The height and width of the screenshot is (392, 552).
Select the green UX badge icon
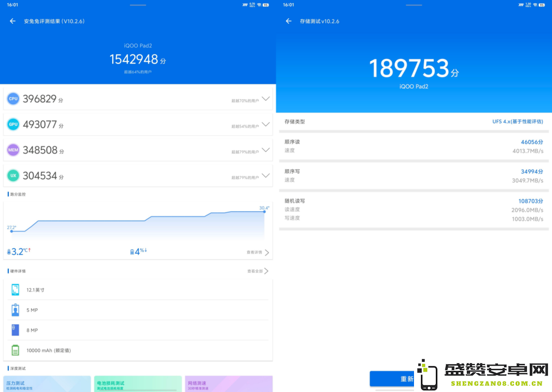coord(13,176)
